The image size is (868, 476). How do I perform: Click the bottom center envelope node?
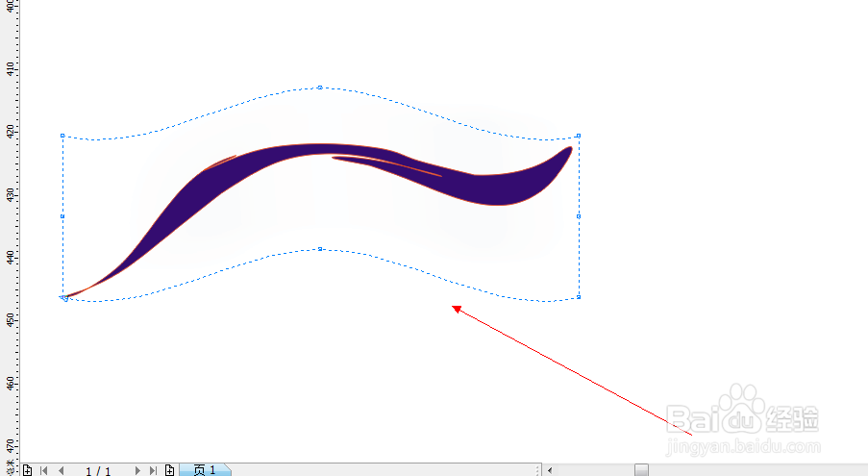click(x=320, y=249)
